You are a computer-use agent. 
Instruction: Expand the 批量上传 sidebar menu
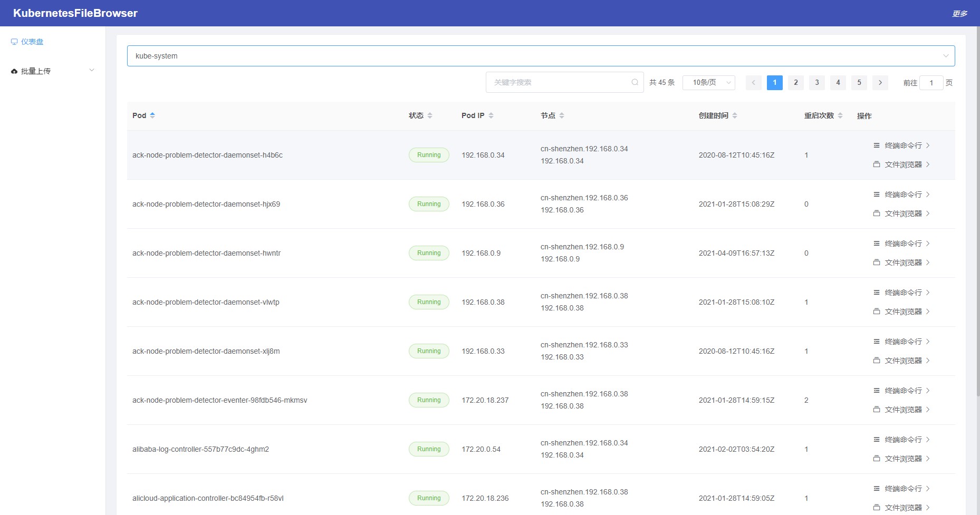click(53, 71)
